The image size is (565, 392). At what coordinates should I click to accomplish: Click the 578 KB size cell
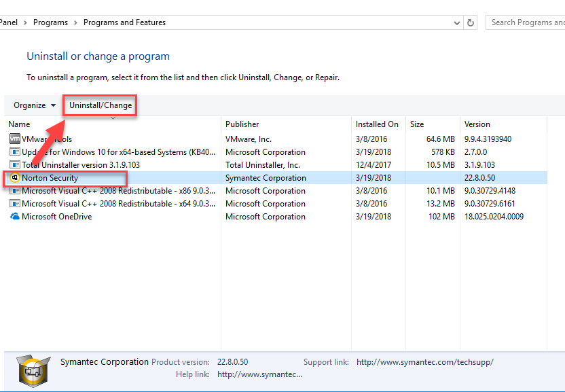click(x=443, y=152)
